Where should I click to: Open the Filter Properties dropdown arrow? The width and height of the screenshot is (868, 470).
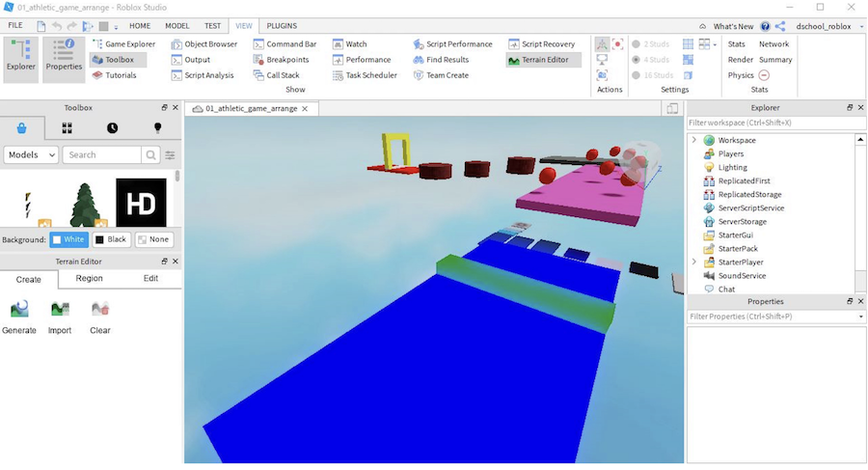pos(861,317)
